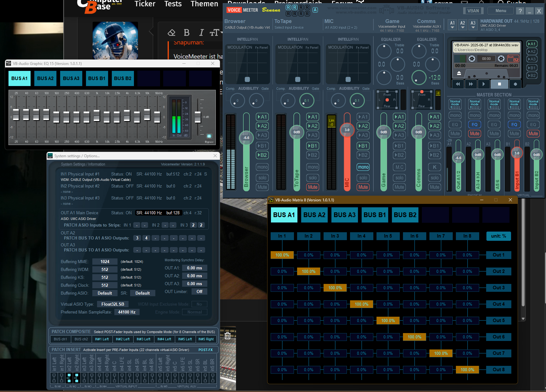Toggle mono on the MIC strip
This screenshot has width=546, height=392.
(x=363, y=167)
